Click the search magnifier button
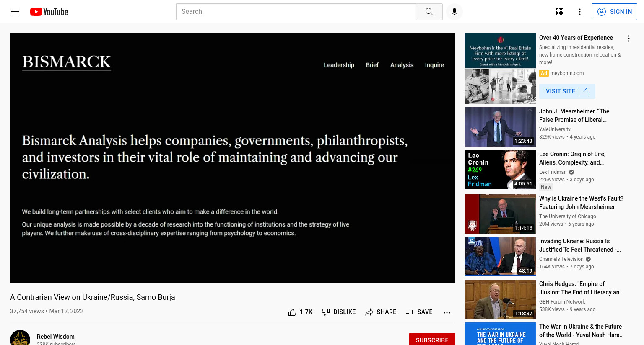The height and width of the screenshot is (345, 644). tap(429, 12)
